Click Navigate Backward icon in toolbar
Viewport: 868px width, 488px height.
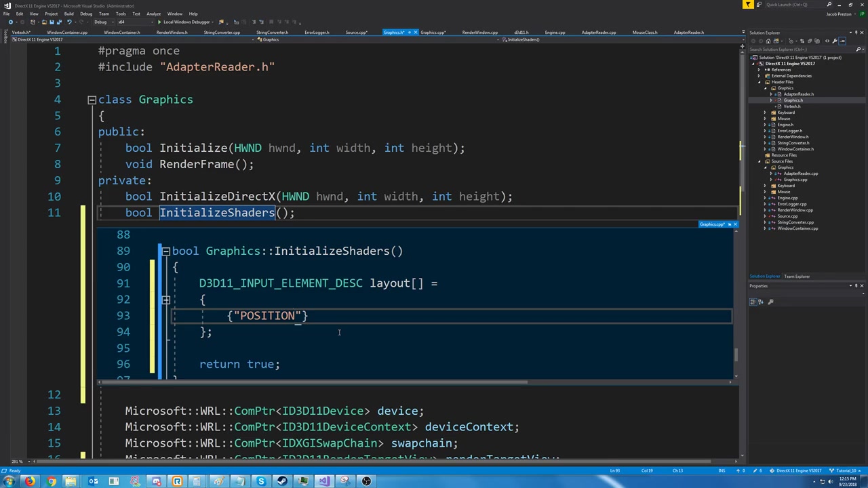click(11, 22)
